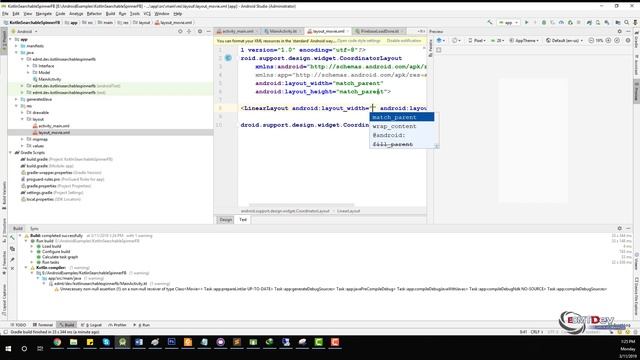Viewport: 640px width, 360px height.
Task: Switch to the activity_main.xml editor tab
Action: (x=238, y=31)
